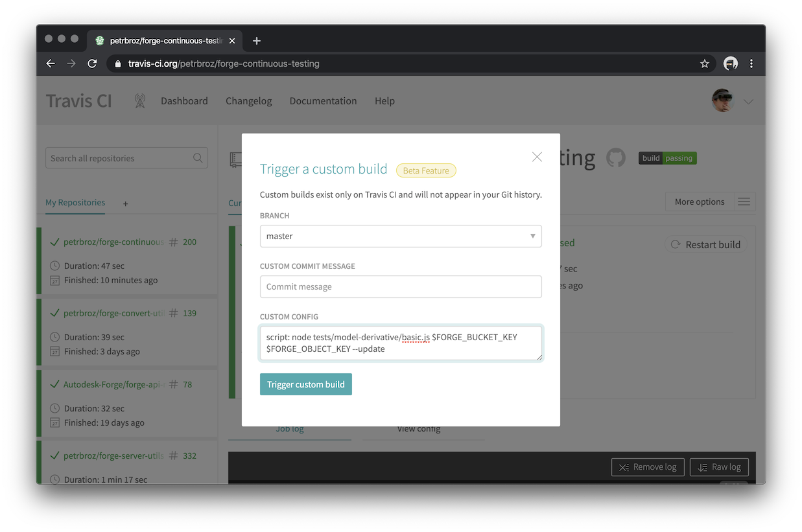The height and width of the screenshot is (532, 802).
Task: Click the Remove log button
Action: pyautogui.click(x=648, y=467)
